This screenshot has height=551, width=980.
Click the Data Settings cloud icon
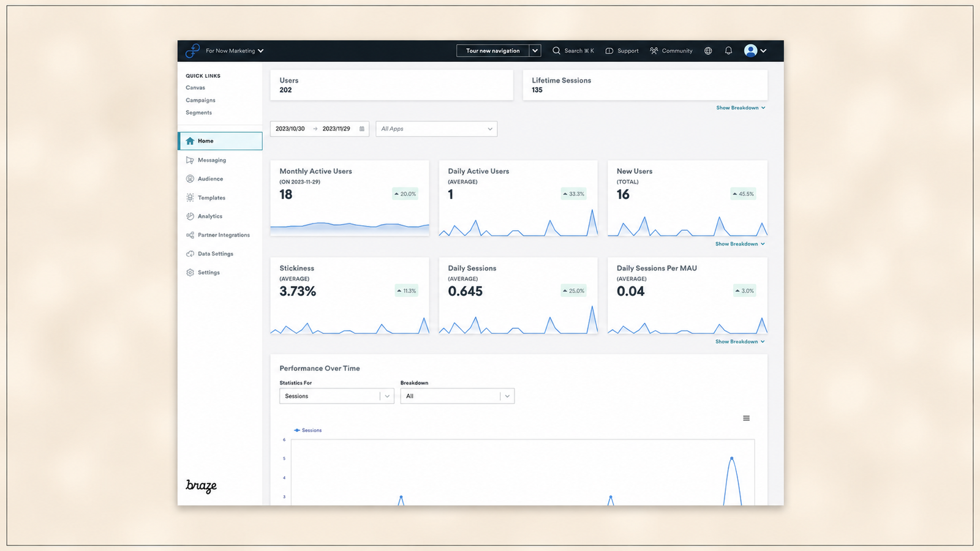pos(190,253)
